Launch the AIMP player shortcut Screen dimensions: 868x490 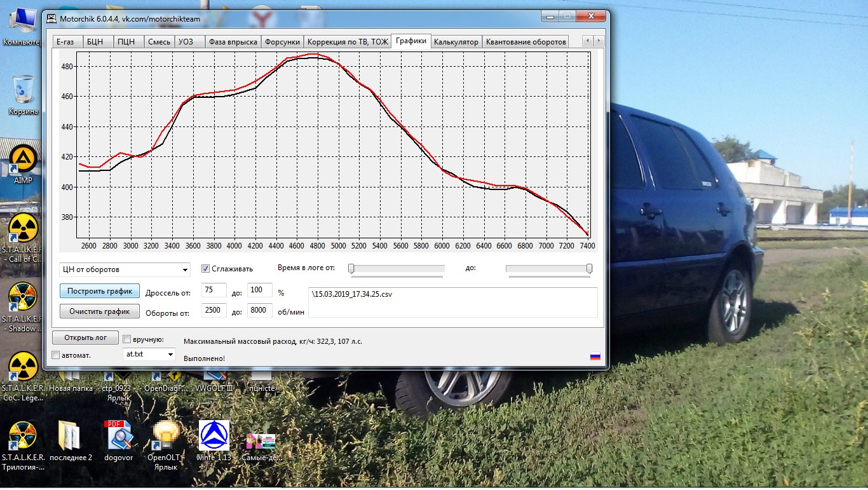[x=23, y=163]
